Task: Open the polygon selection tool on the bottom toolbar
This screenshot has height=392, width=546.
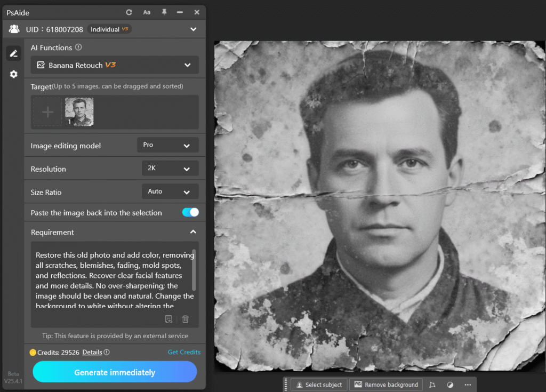Action: [432, 385]
